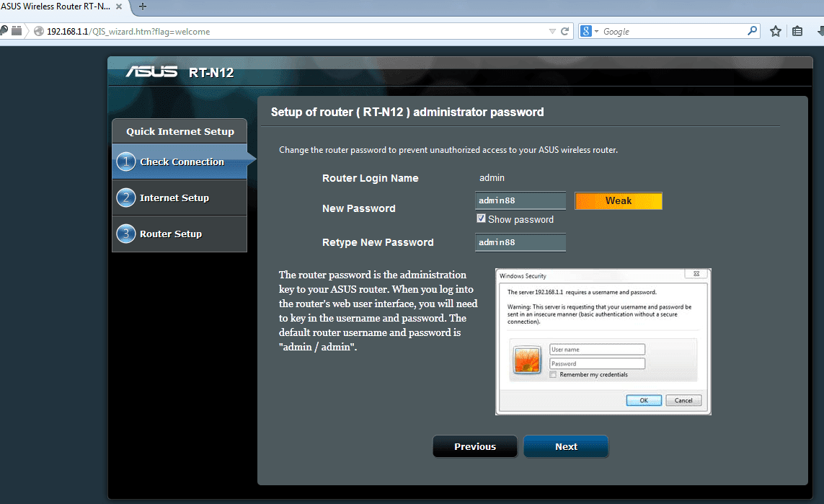Go to Internet Setup step
824x504 pixels.
point(180,198)
